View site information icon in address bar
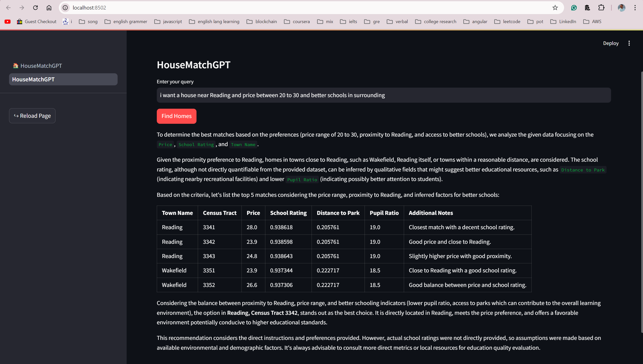 (x=65, y=8)
